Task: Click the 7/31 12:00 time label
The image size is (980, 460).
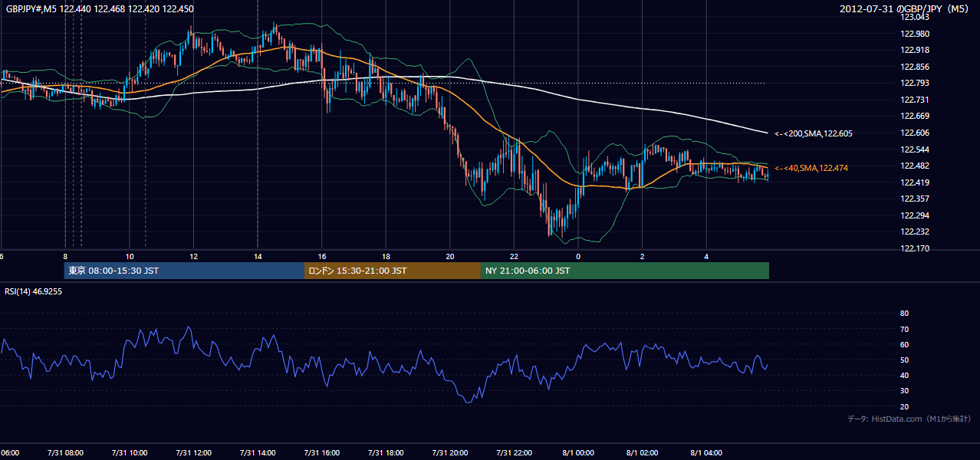Action: coord(193,453)
